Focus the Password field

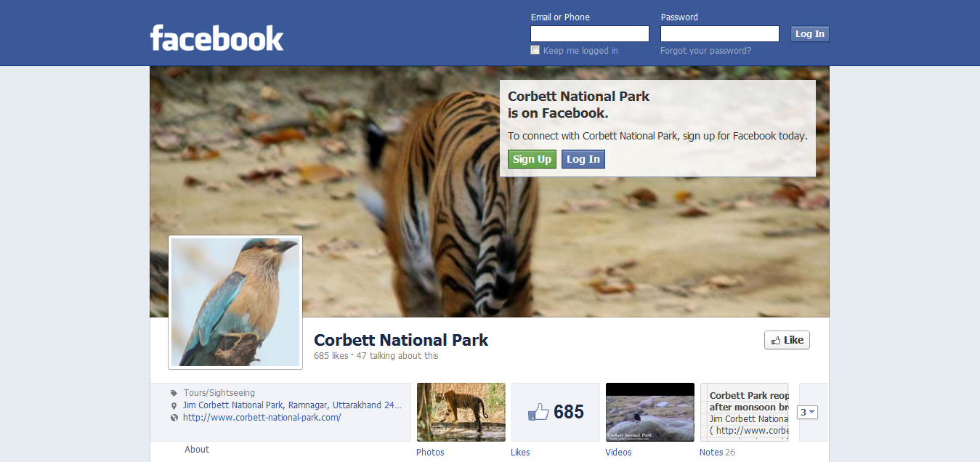click(x=720, y=34)
